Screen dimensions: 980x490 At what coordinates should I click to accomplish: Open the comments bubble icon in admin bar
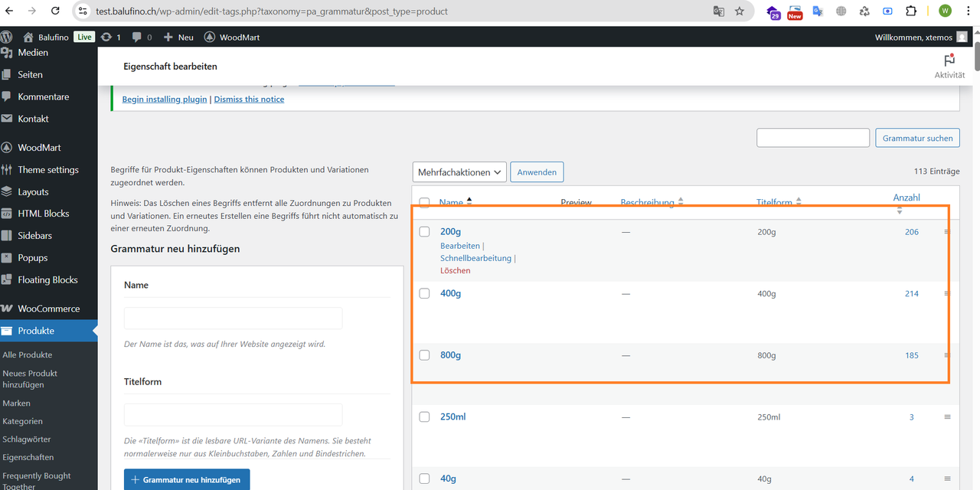coord(137,38)
